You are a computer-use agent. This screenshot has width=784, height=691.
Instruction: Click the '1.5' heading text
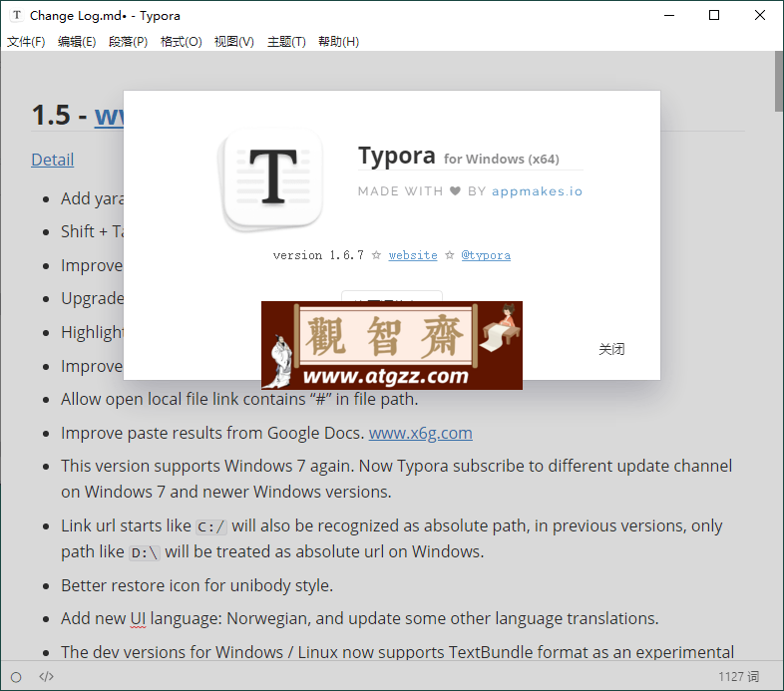tap(51, 115)
